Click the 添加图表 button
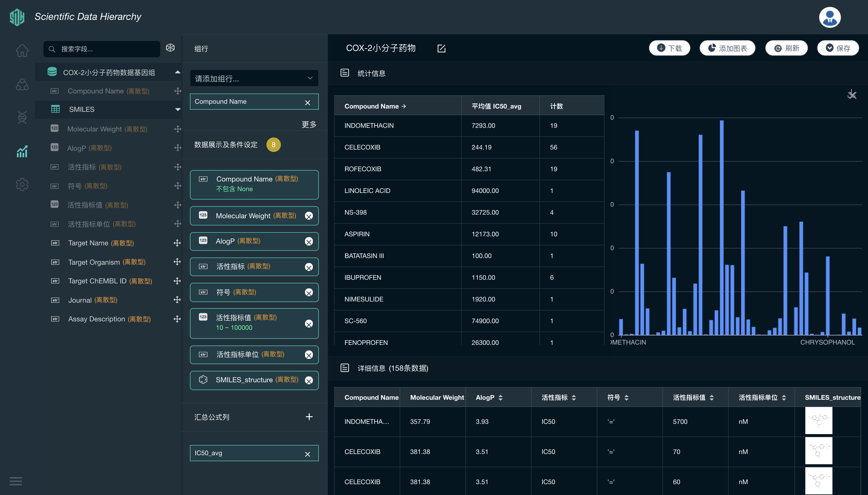 (x=727, y=48)
